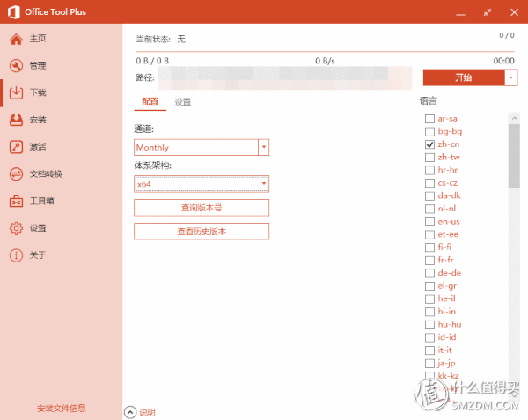This screenshot has width=528, height=420.
Task: Open the About info icon
Action: point(16,255)
